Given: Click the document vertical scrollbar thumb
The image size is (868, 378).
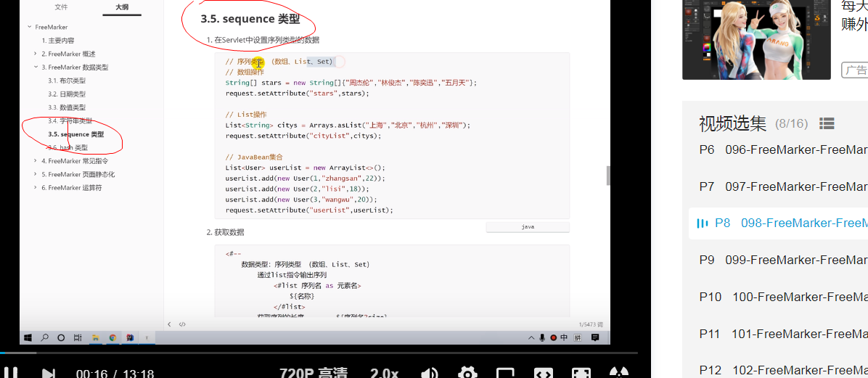Looking at the screenshot, I should point(608,176).
